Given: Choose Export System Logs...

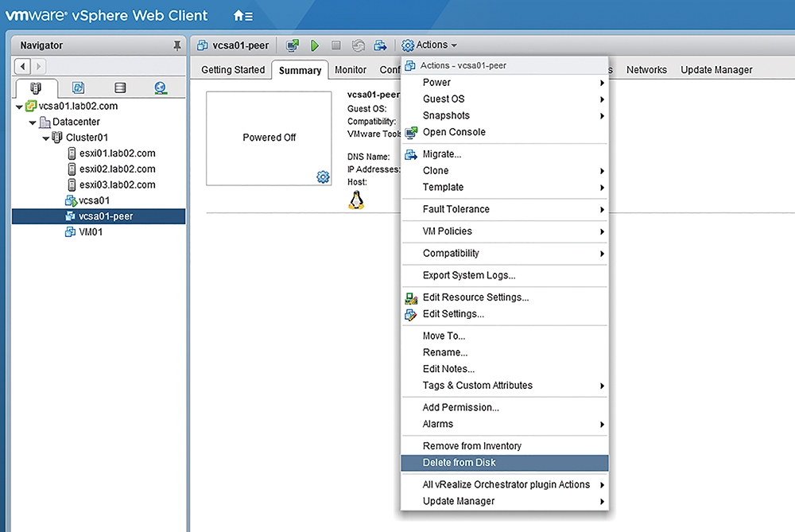Looking at the screenshot, I should 505,275.
